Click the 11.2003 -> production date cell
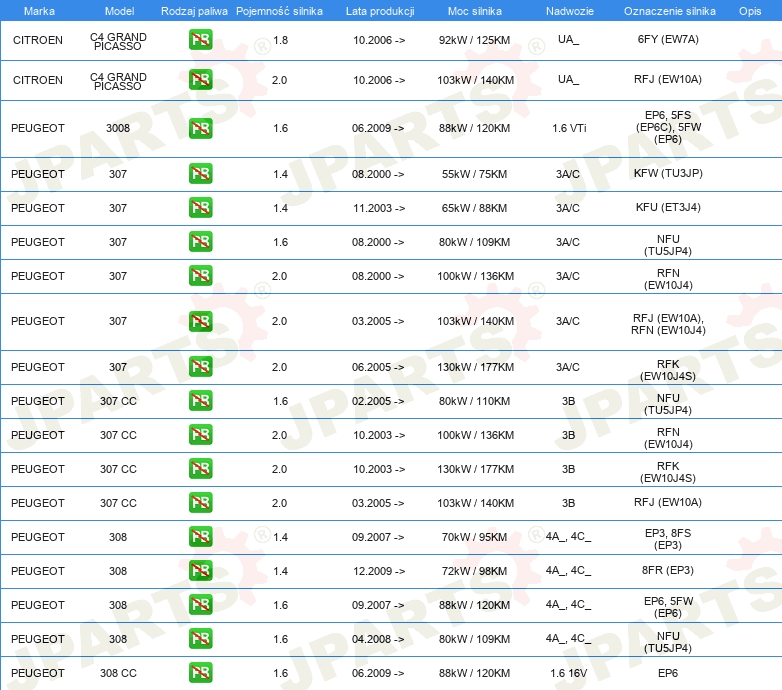 click(379, 208)
